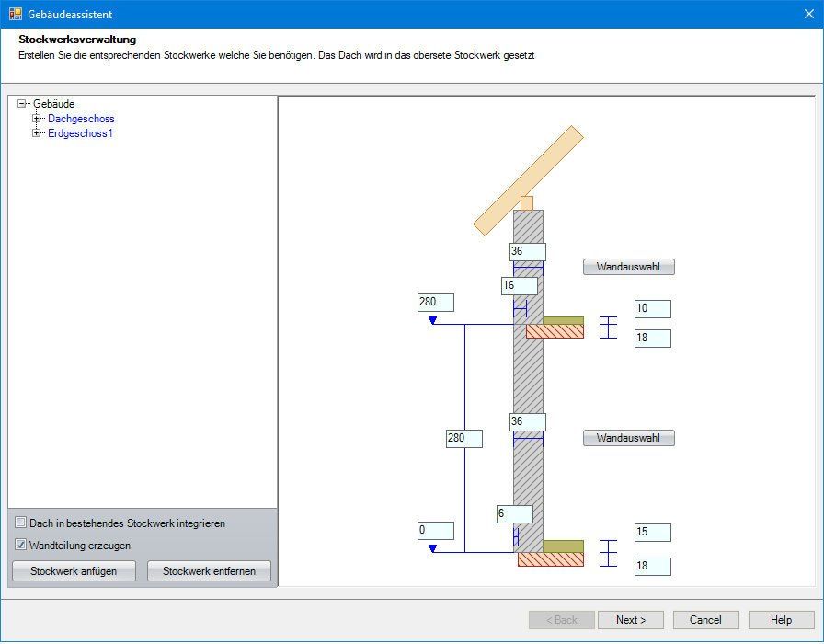Click the Gebäudeassistent app icon in title bar
This screenshot has width=824, height=644.
coord(15,15)
